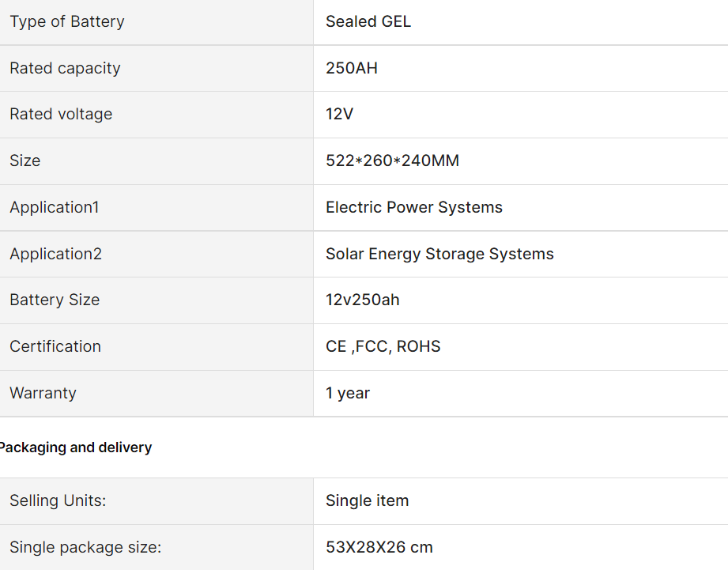Click the Warranty label
This screenshot has height=570, width=728.
pyautogui.click(x=43, y=394)
